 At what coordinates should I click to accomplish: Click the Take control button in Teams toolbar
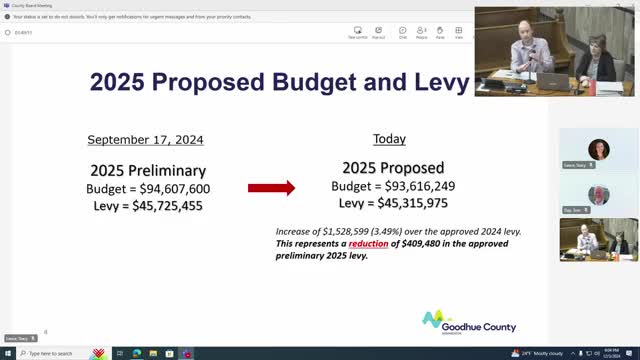pos(358,32)
